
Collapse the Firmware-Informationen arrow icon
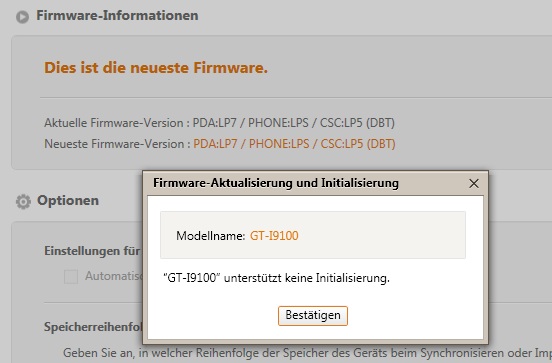(23, 17)
